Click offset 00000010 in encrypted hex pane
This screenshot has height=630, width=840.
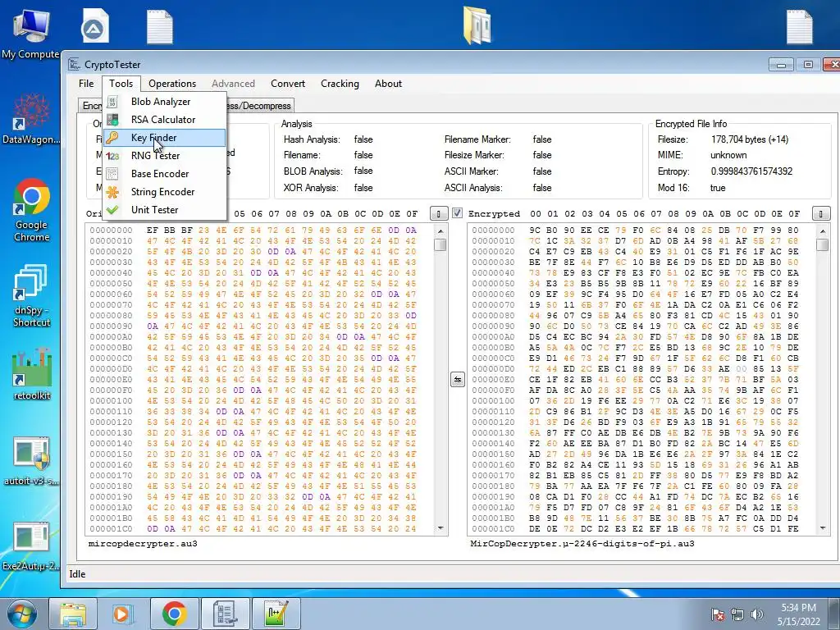tap(493, 240)
